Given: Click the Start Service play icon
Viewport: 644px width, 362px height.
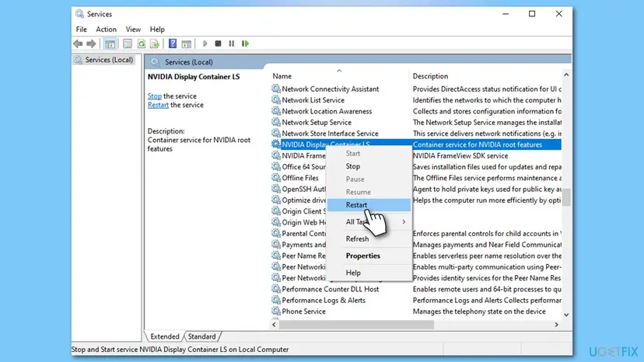Looking at the screenshot, I should click(205, 44).
